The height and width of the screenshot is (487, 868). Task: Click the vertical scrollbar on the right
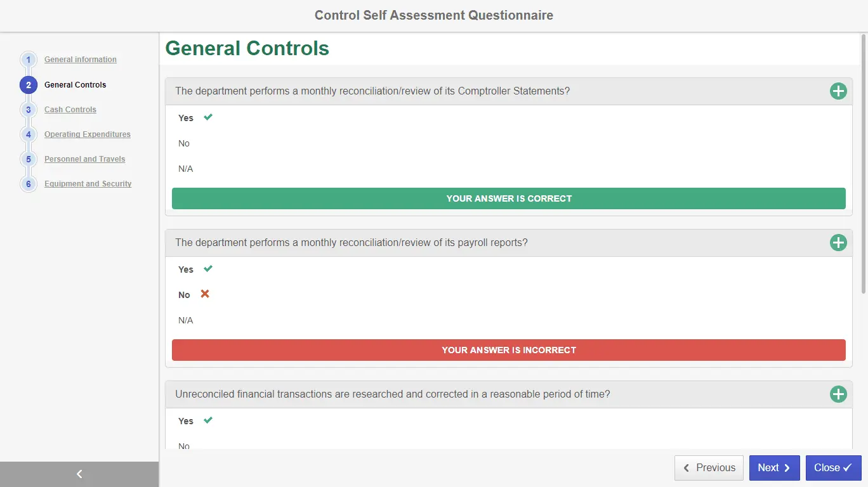coord(863,165)
